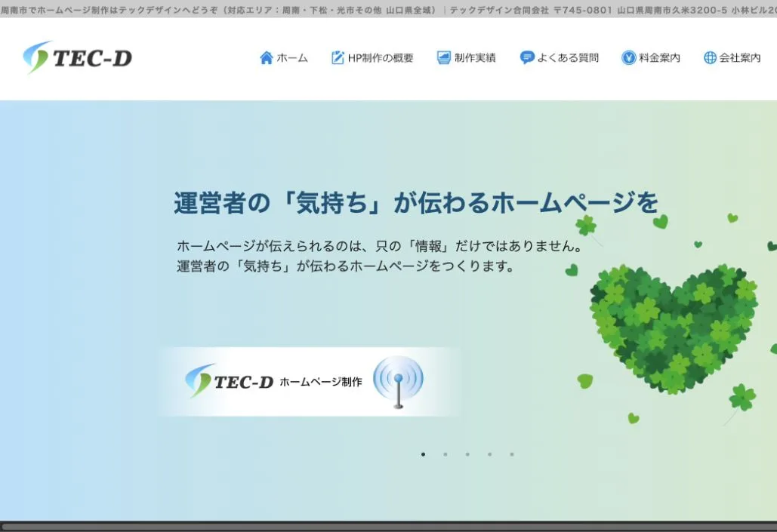The image size is (777, 532).
Task: Click the pencil icon beside HP制作の概要
Action: pos(338,58)
